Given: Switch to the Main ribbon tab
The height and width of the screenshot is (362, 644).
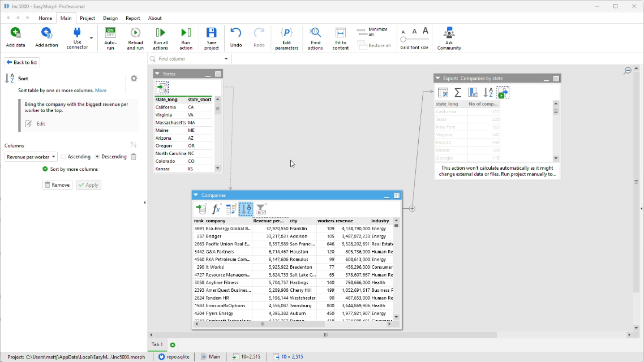Looking at the screenshot, I should tap(66, 18).
